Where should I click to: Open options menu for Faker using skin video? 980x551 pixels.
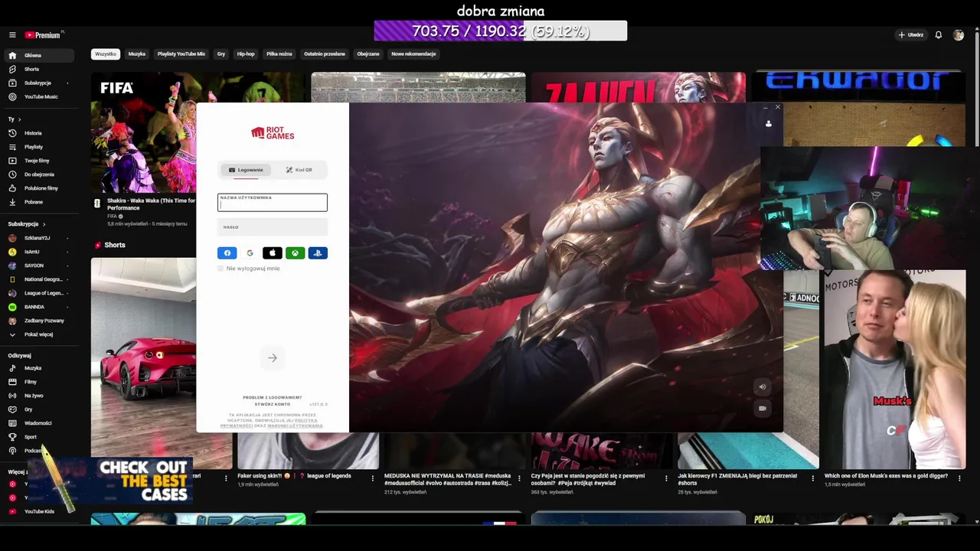pyautogui.click(x=373, y=478)
